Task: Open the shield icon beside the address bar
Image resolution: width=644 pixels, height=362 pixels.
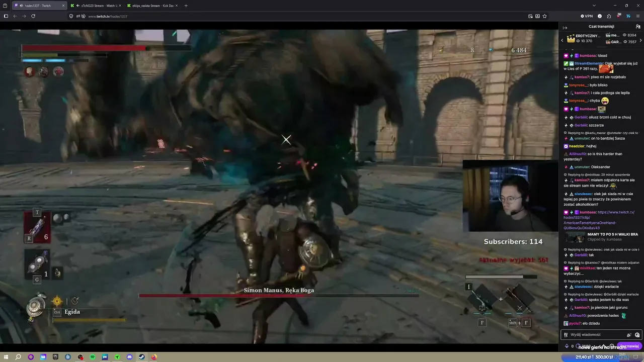Action: tap(71, 16)
